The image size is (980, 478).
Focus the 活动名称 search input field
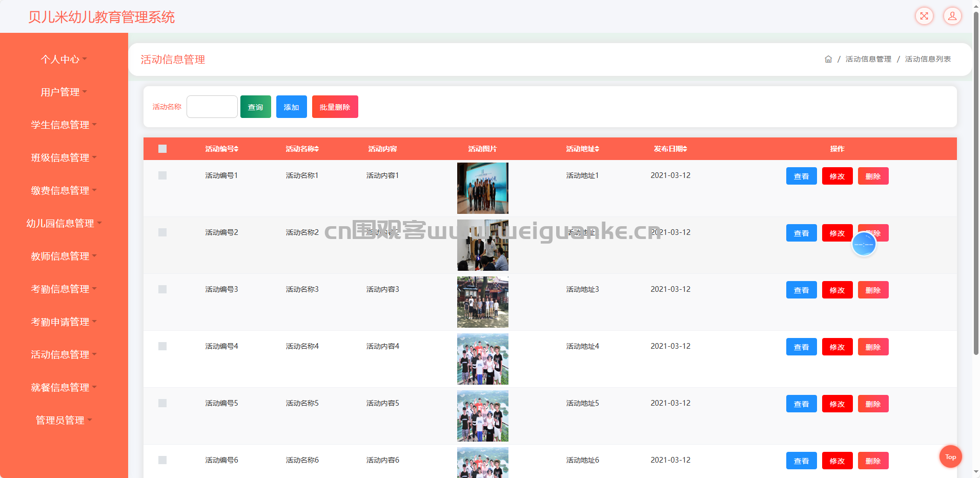212,107
